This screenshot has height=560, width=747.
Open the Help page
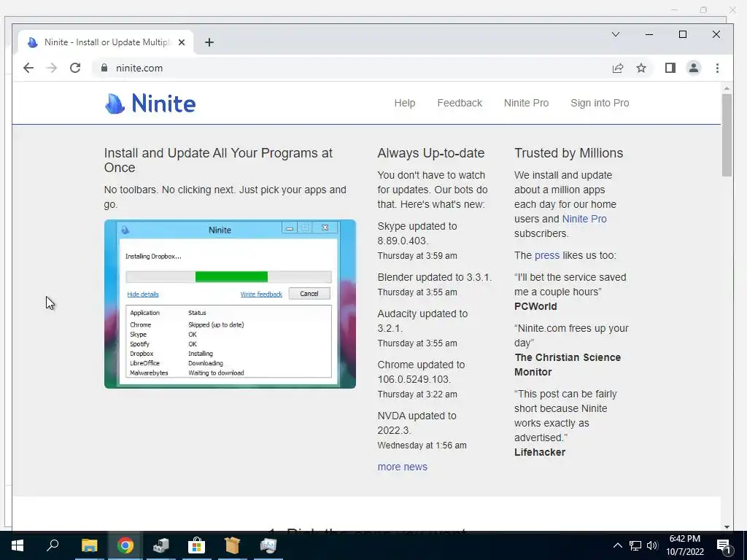[405, 103]
